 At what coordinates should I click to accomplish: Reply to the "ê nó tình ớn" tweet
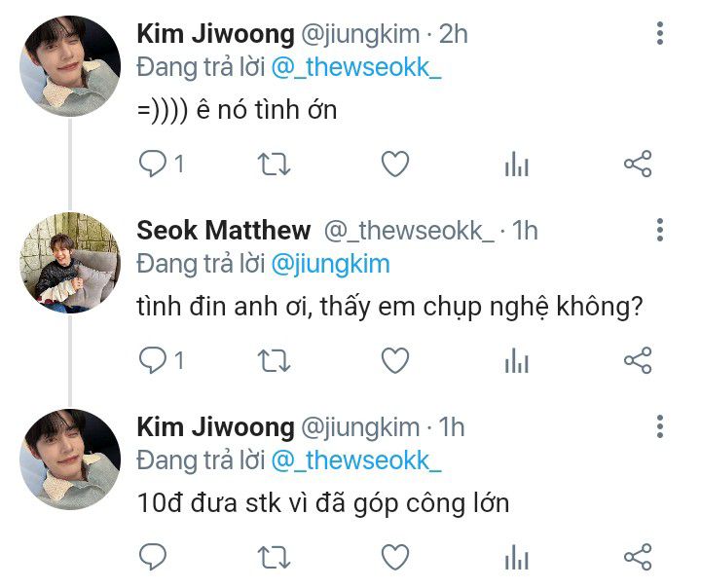(153, 164)
